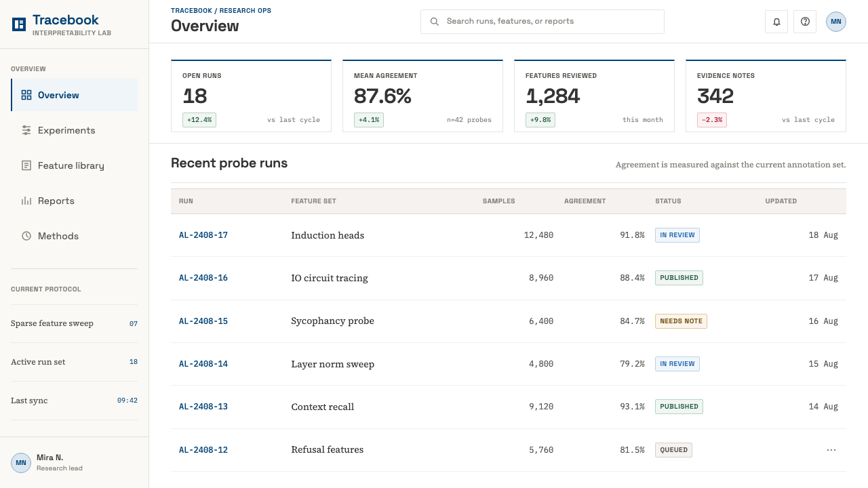This screenshot has width=868, height=488.
Task: Go to Experiments page
Action: pos(75,130)
